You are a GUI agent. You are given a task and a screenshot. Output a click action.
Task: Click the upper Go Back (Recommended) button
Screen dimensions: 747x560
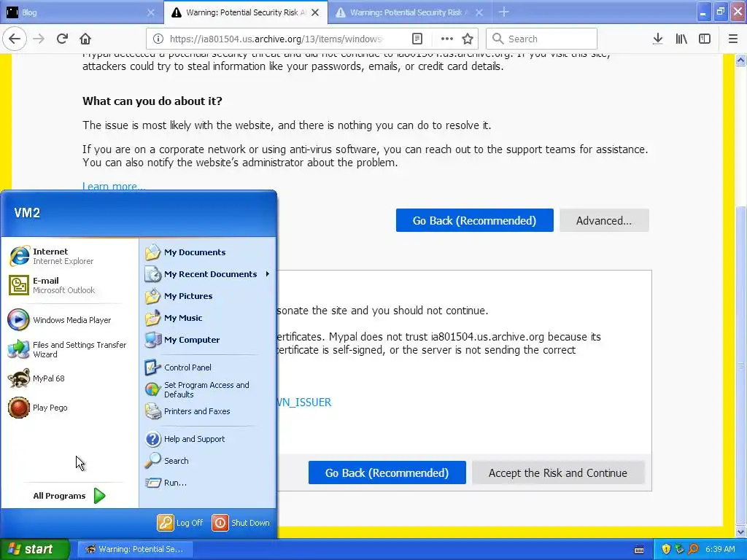(474, 220)
